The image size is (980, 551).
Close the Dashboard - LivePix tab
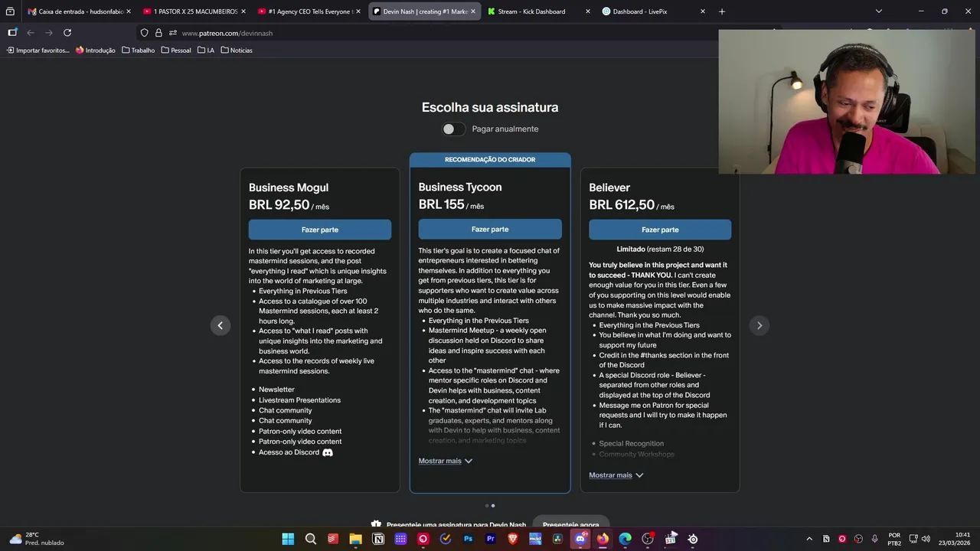point(703,11)
